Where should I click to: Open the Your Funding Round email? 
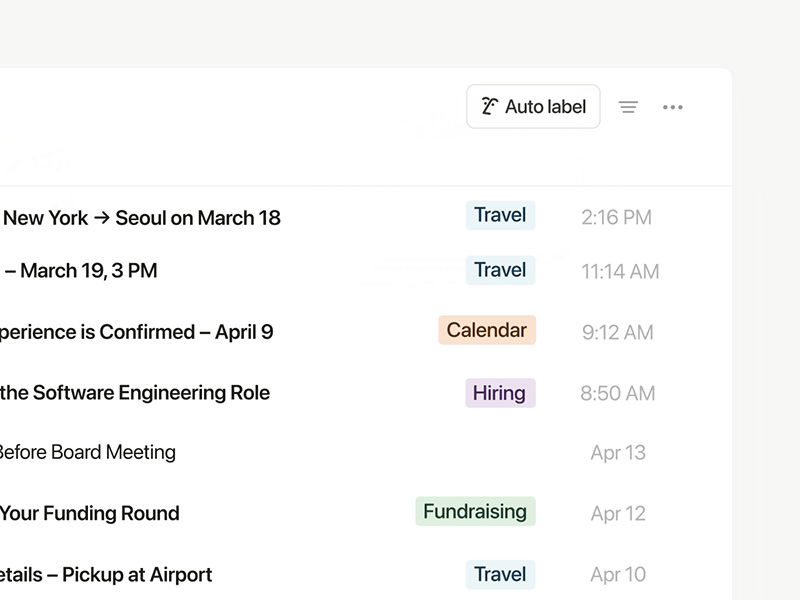click(x=90, y=514)
